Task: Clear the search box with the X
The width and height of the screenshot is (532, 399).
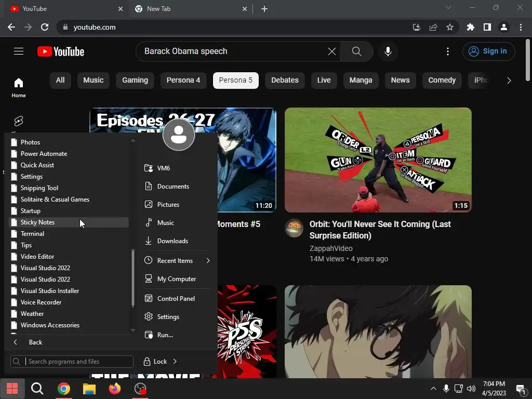Action: tap(332, 51)
